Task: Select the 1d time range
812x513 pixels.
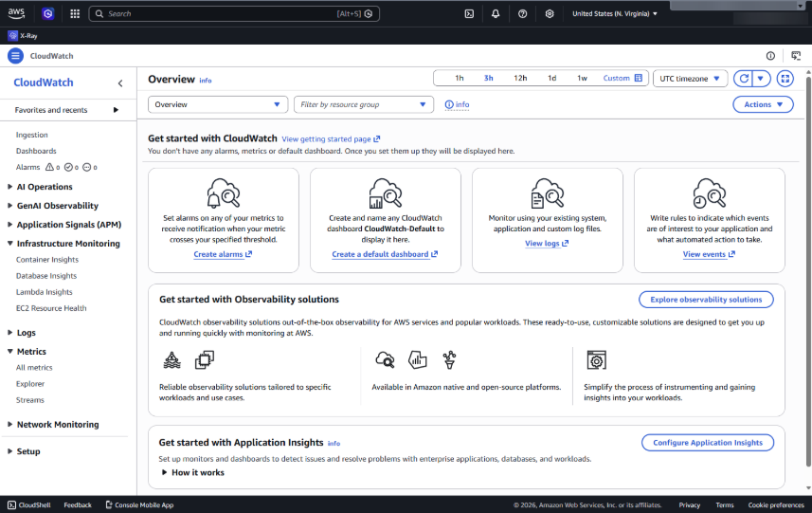Action: pyautogui.click(x=552, y=79)
